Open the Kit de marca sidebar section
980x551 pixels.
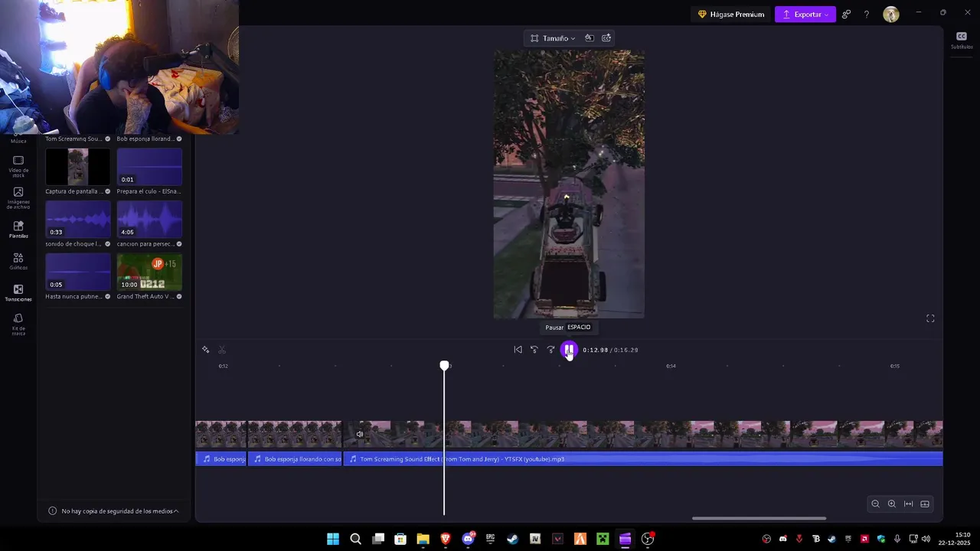18,324
